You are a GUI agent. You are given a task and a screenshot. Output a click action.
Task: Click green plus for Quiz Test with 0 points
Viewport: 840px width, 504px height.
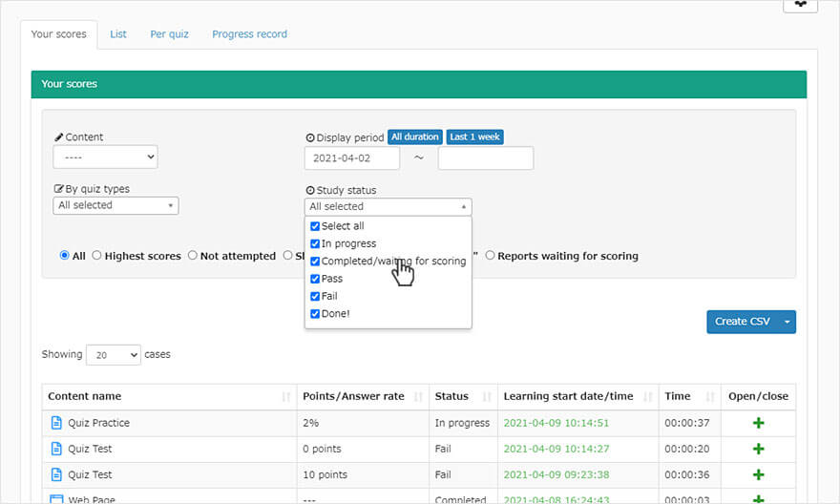759,449
